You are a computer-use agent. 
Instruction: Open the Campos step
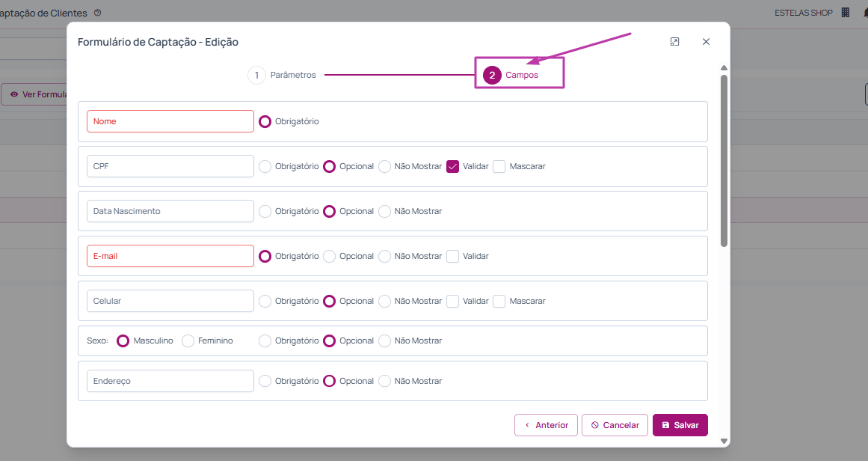(521, 75)
